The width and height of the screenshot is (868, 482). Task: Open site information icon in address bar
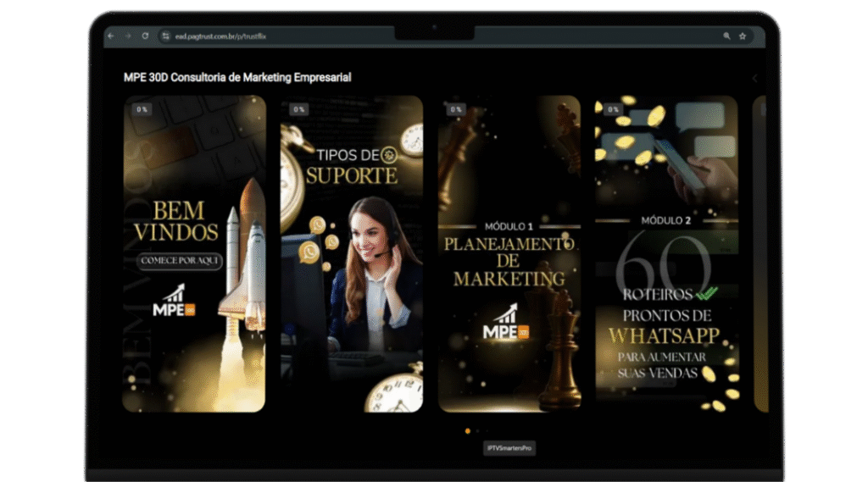click(x=166, y=36)
